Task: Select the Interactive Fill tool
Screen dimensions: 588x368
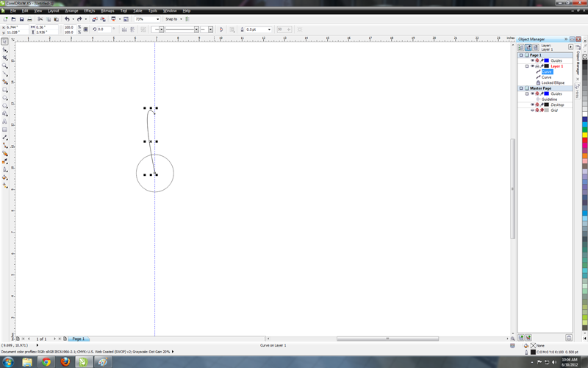Action: (4, 185)
